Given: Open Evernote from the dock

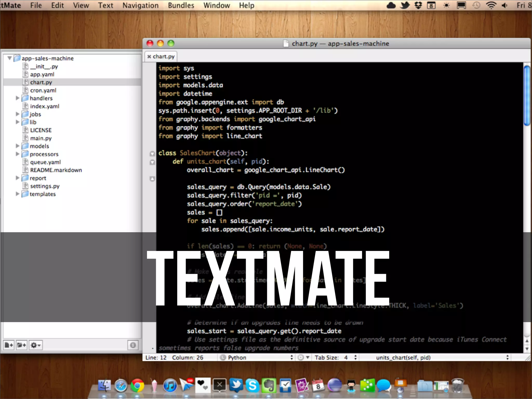Looking at the screenshot, I should click(269, 385).
